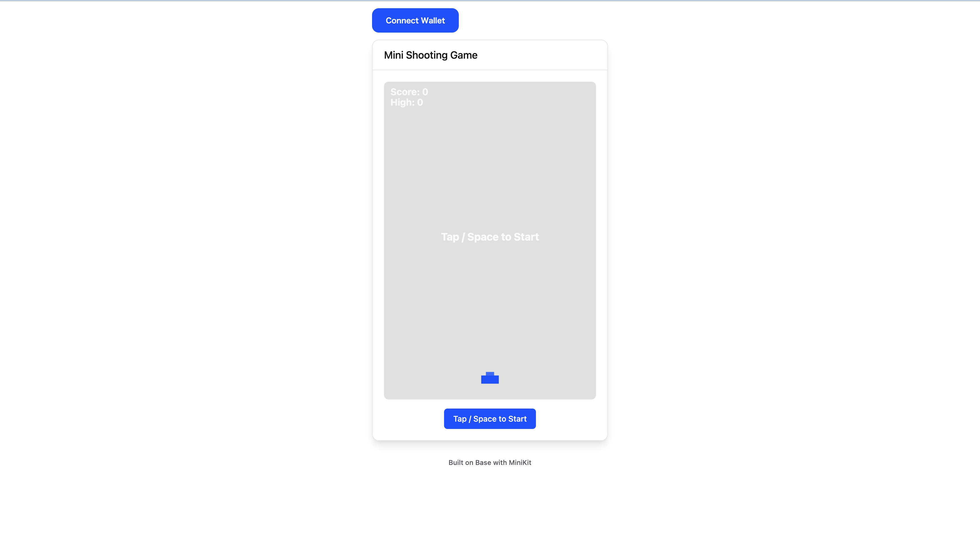Click the blue player ship sprite
980x544 pixels.
490,379
